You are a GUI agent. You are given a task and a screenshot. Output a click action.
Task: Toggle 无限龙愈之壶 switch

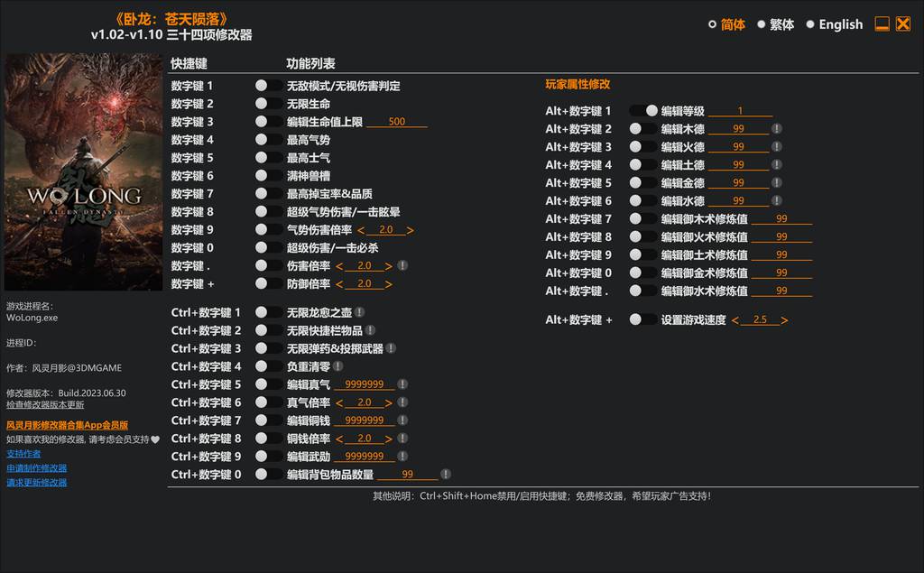pos(268,312)
